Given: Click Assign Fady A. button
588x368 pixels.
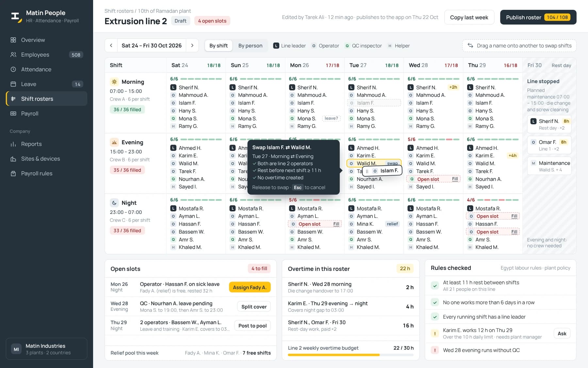Looking at the screenshot, I should point(250,287).
